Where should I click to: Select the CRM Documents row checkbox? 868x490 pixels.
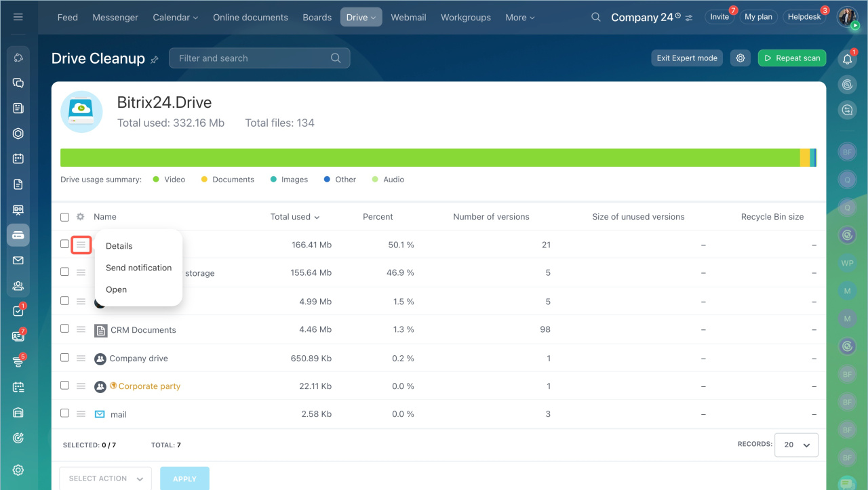click(x=64, y=329)
